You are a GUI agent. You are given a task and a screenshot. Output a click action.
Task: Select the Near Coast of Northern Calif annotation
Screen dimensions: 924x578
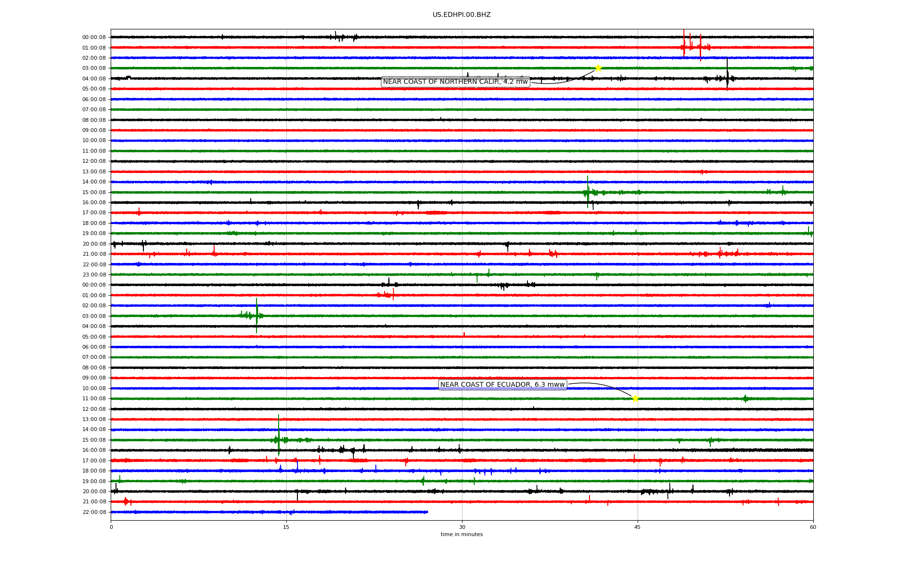point(455,82)
